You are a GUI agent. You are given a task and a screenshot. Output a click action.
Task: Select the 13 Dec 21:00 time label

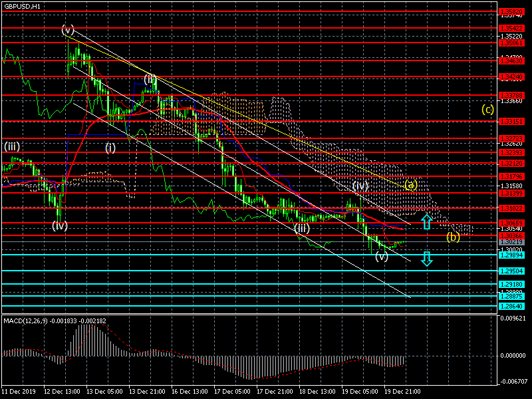147,391
